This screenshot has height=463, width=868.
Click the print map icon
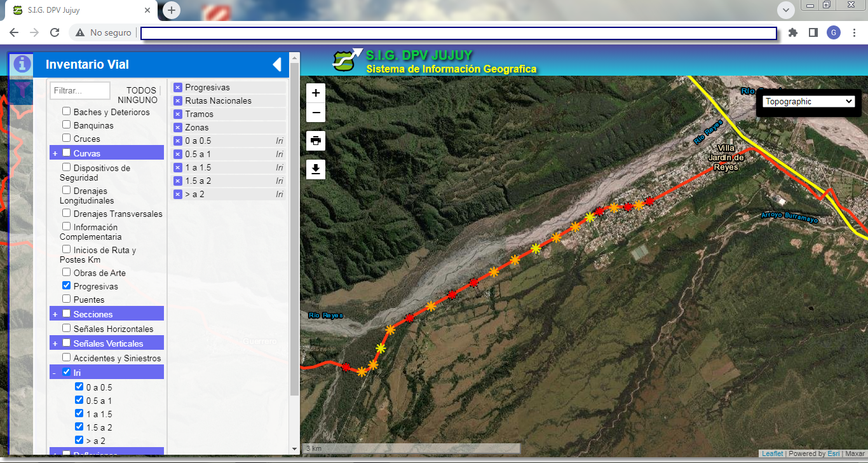[316, 141]
